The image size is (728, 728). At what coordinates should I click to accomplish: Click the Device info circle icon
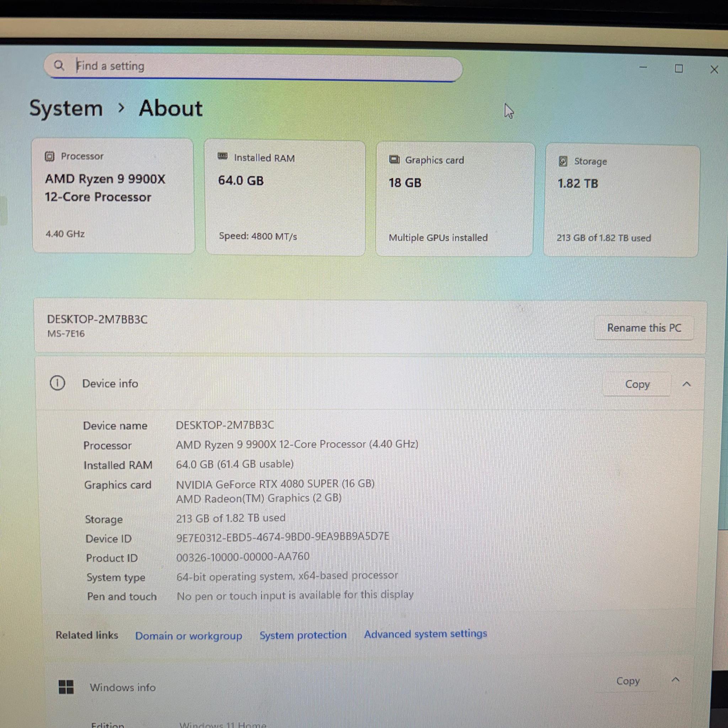[57, 383]
